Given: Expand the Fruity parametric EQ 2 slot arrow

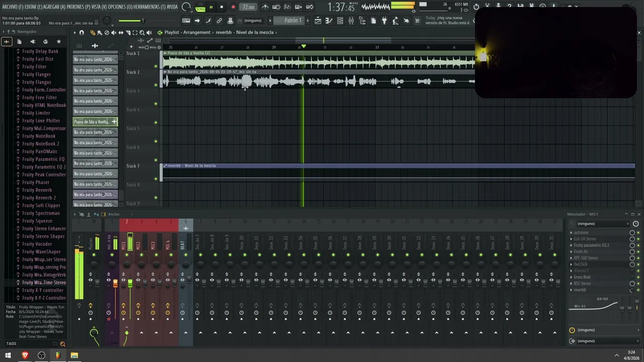Looking at the screenshot, I should coord(571,245).
